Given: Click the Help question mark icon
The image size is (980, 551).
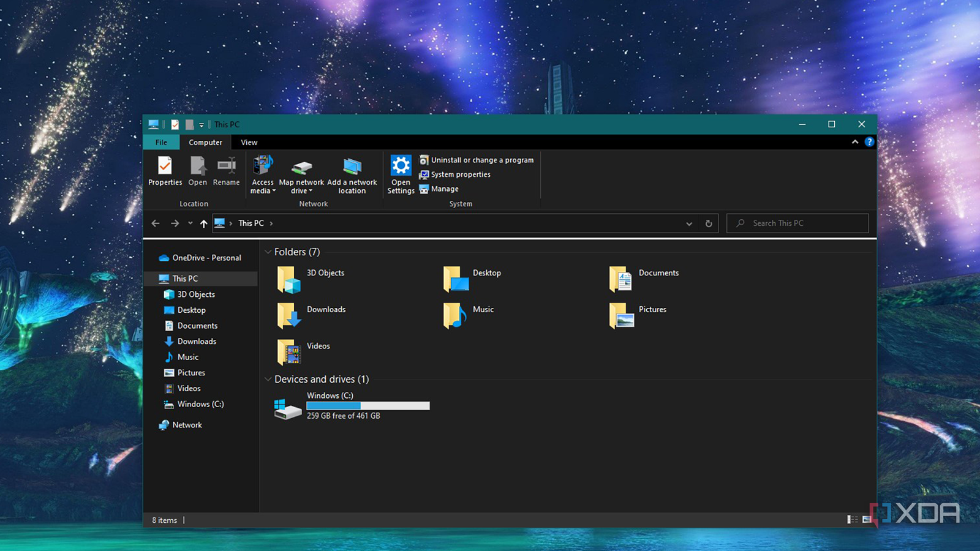Looking at the screenshot, I should 869,141.
